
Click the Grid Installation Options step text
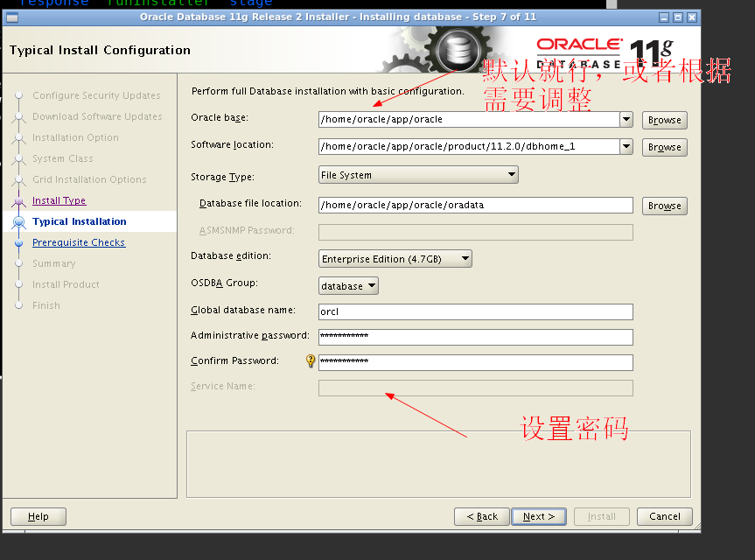89,179
